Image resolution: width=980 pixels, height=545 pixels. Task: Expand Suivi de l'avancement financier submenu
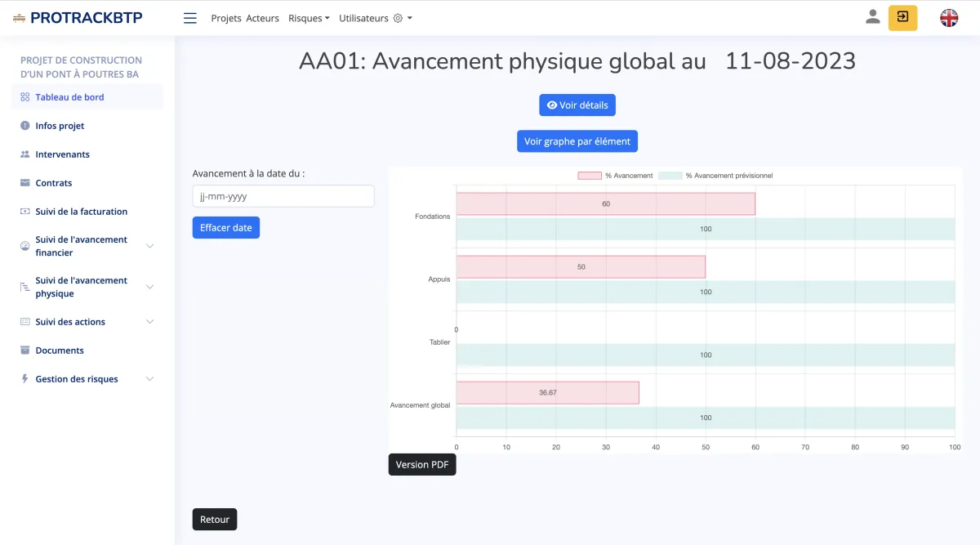(149, 246)
